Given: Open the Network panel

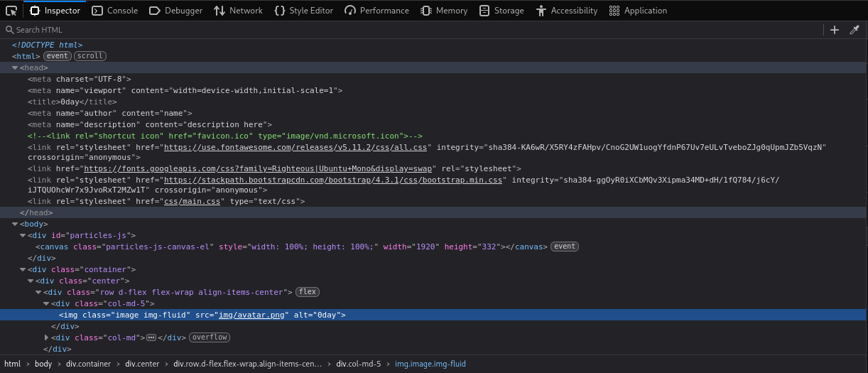Looking at the screenshot, I should click(x=238, y=11).
